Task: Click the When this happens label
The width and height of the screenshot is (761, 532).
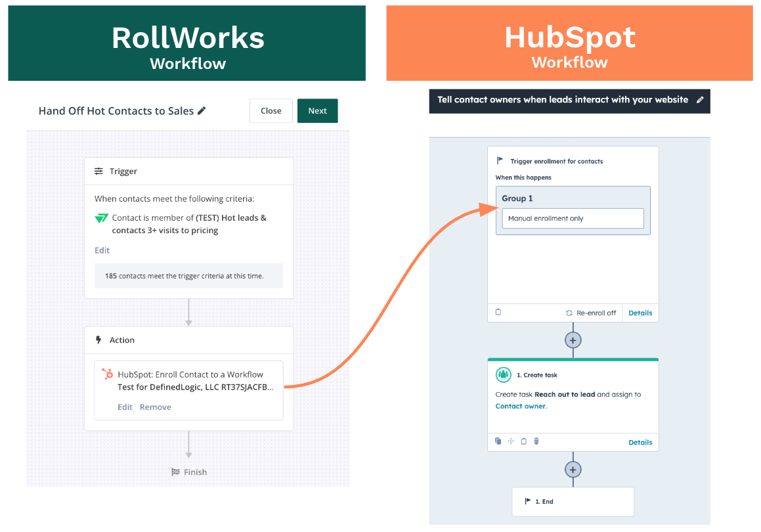Action: click(x=523, y=177)
